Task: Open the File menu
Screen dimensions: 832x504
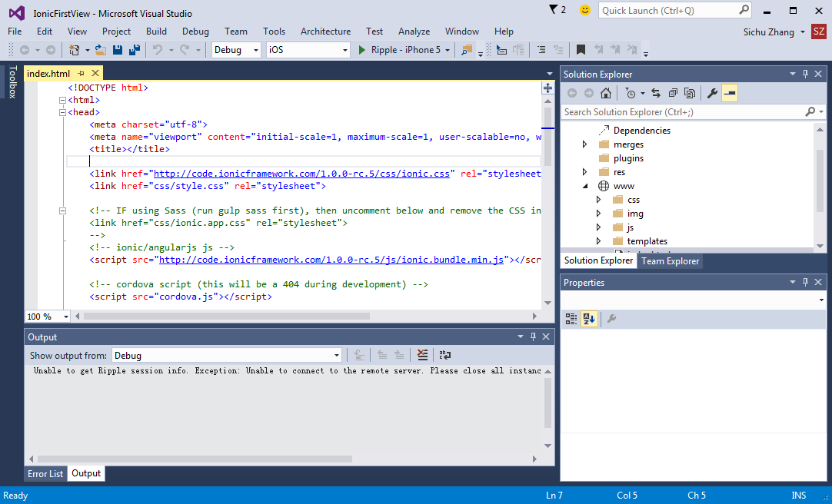Action: (15, 31)
